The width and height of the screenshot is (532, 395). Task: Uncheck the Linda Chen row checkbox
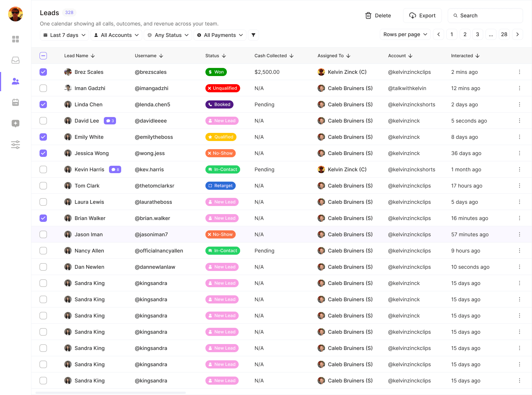[43, 104]
